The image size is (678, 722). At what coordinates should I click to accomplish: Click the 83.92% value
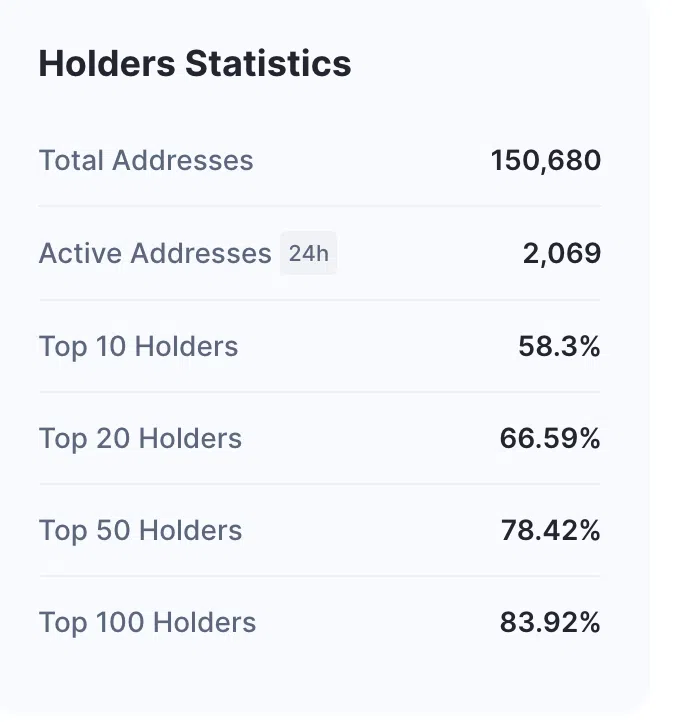coord(550,622)
